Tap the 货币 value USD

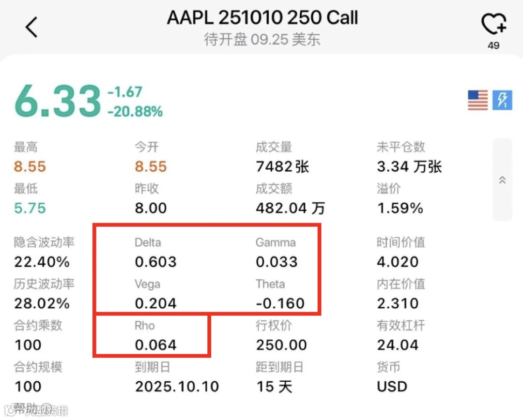click(x=392, y=387)
